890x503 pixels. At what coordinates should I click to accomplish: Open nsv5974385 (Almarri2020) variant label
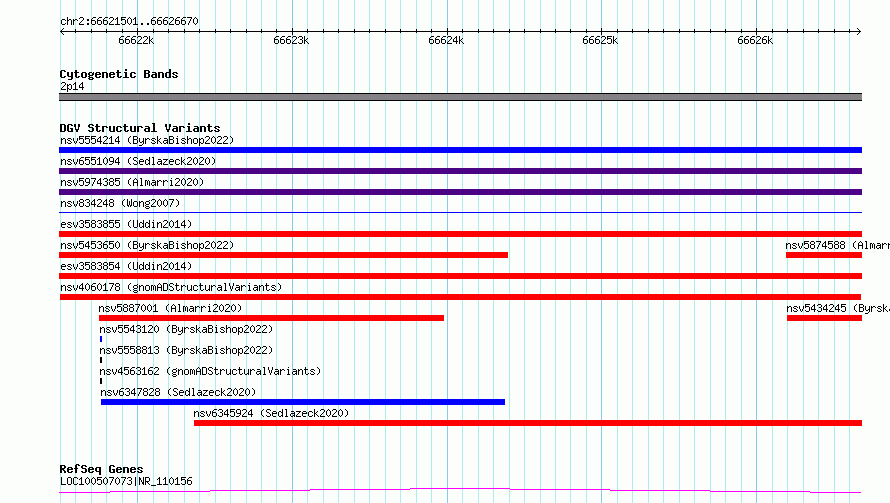(x=132, y=182)
